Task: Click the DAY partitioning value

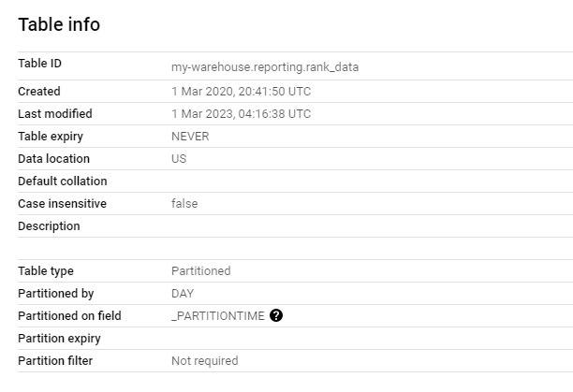Action: [183, 294]
